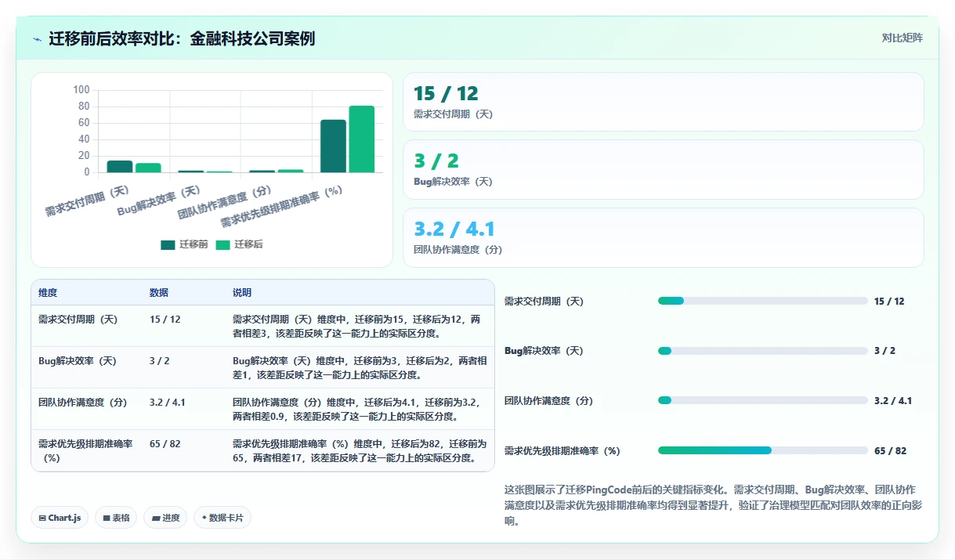Toggle the 迁移后 legend entry
This screenshot has height=560, width=955.
239,244
